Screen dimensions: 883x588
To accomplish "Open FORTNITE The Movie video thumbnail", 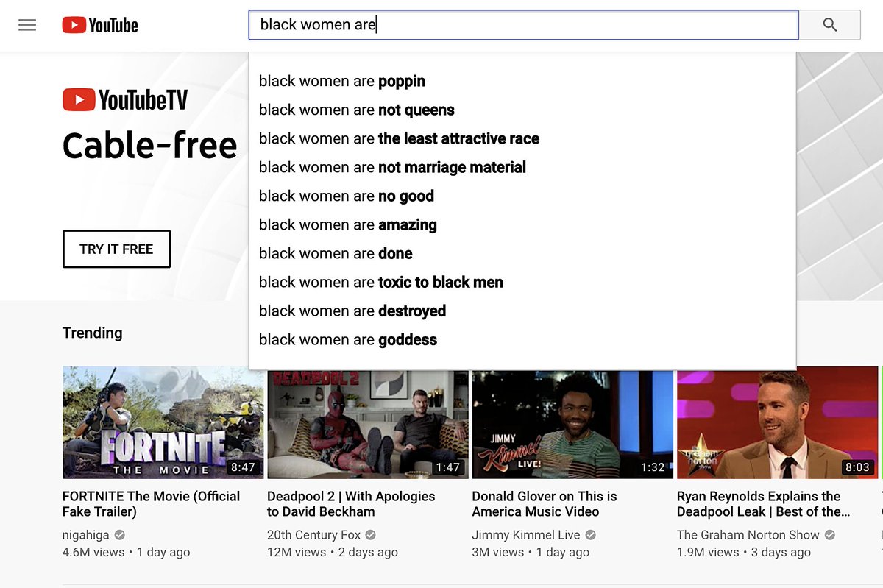I will [x=163, y=422].
